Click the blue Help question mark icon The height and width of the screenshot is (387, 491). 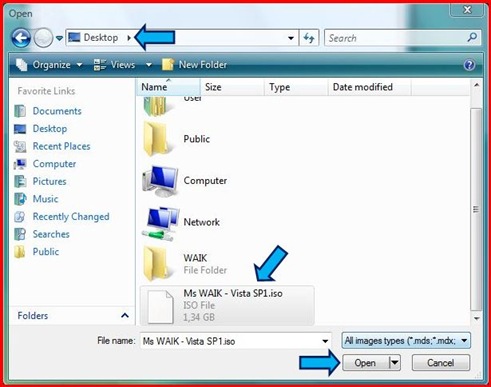469,65
